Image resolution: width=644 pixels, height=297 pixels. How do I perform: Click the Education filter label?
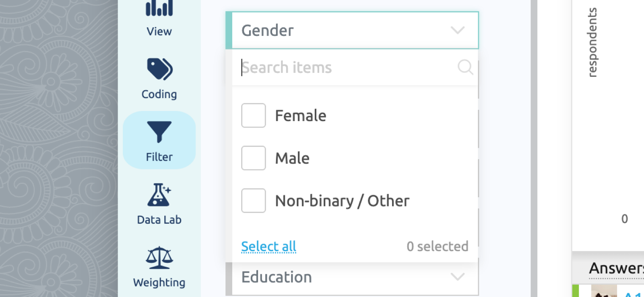tap(277, 277)
